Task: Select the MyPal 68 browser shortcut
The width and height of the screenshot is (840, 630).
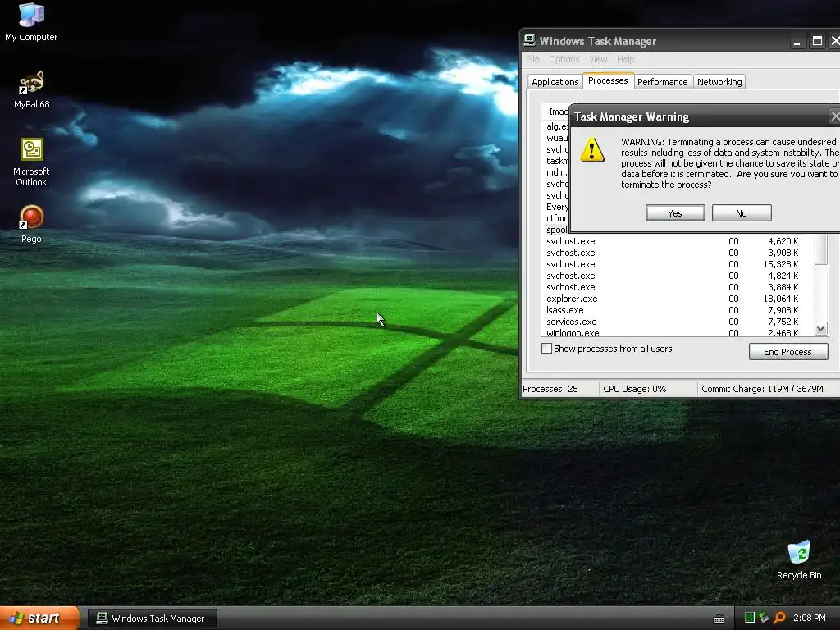Action: tap(31, 89)
